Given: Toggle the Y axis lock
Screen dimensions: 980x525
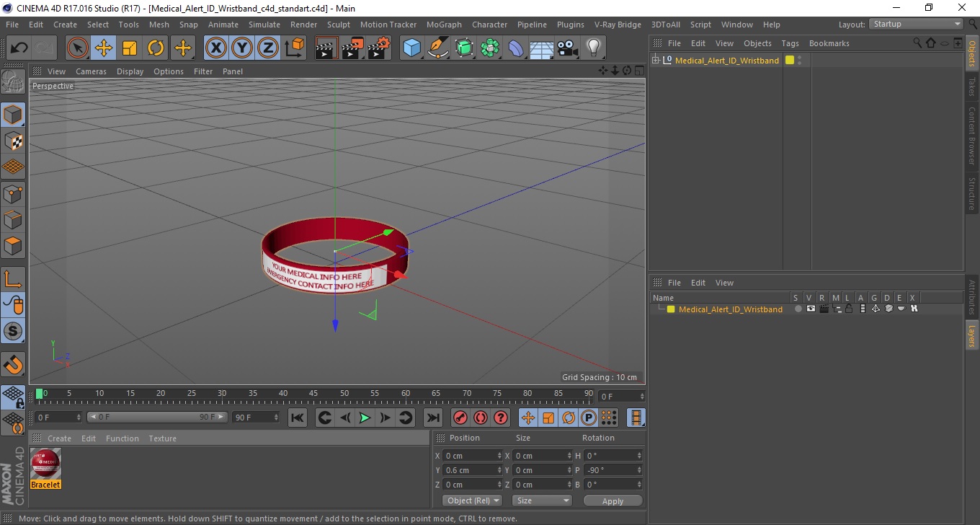Looking at the screenshot, I should tap(242, 48).
